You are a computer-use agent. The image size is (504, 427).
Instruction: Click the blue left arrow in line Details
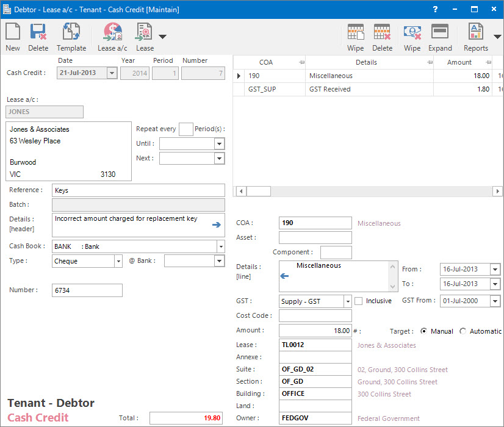[284, 276]
